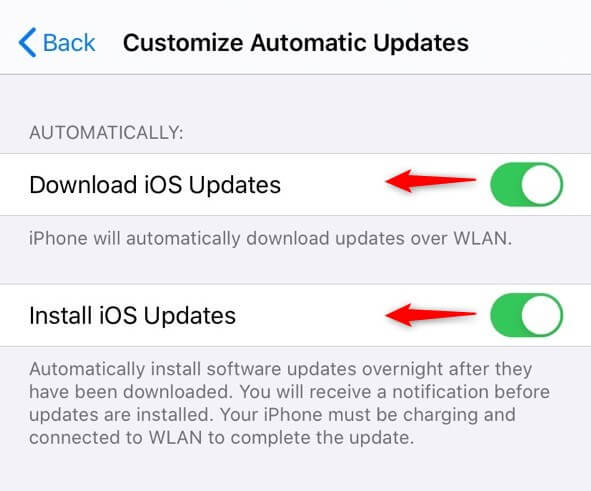Click the WLAN download description text
591x491 pixels.
coord(271,239)
